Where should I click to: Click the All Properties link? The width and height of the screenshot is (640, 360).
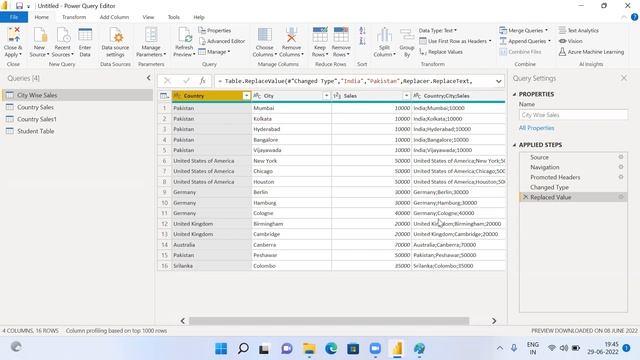(x=536, y=128)
